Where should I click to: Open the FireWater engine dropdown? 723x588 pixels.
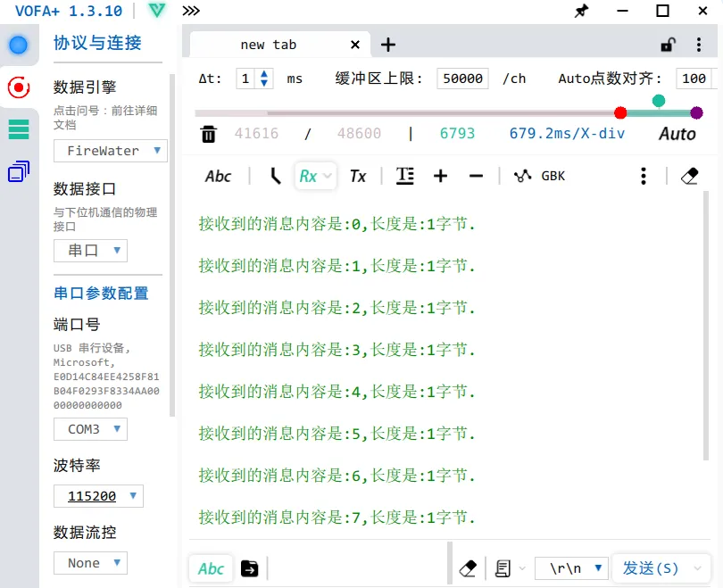pos(110,151)
